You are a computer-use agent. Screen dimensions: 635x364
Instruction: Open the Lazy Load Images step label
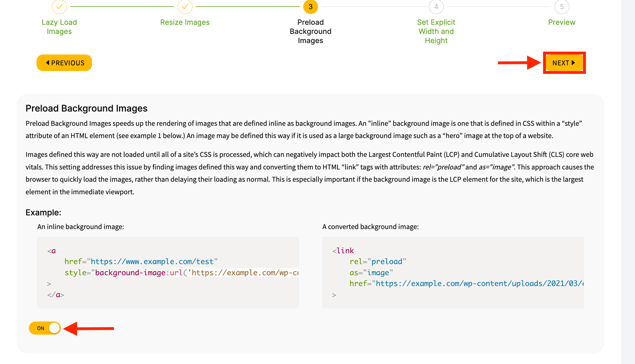pyautogui.click(x=59, y=27)
